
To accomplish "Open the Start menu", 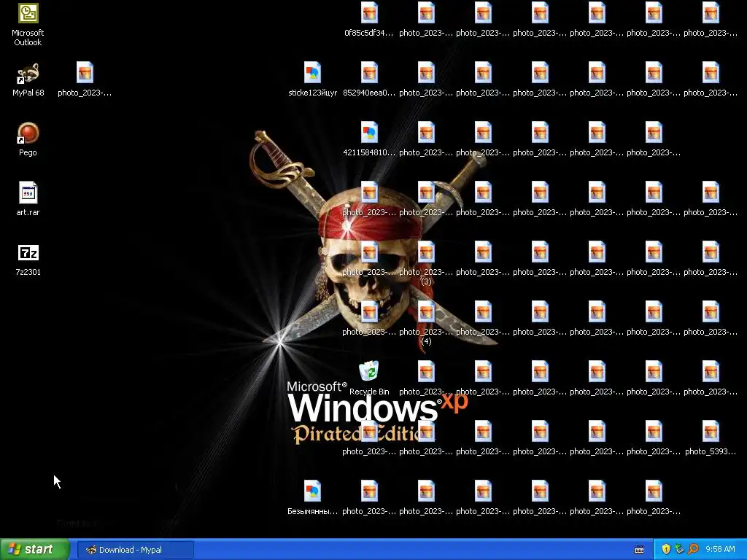I will click(35, 549).
